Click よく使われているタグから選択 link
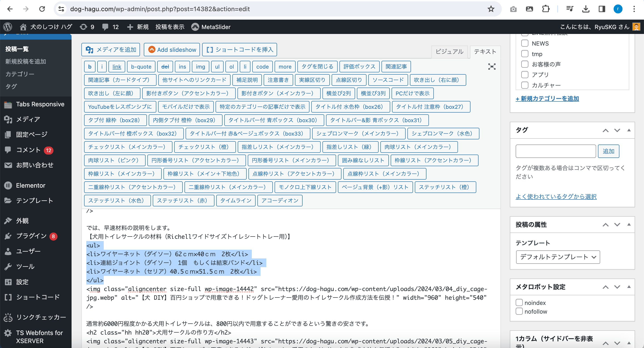 point(556,197)
